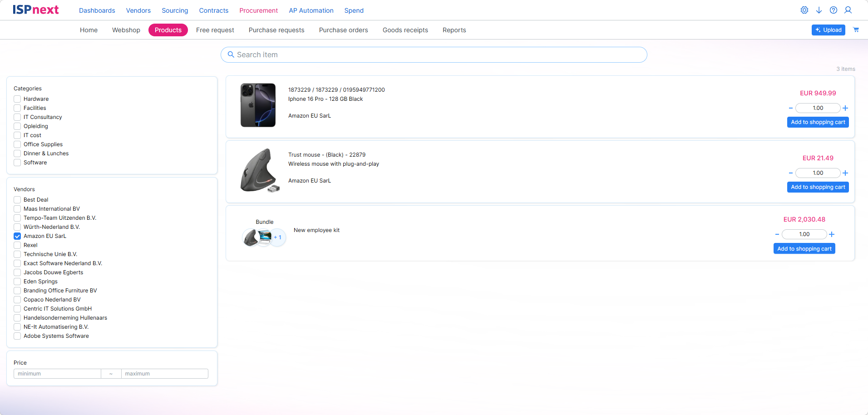Click the Iphone 16 Pro quantity field
868x415 pixels.
tap(818, 108)
